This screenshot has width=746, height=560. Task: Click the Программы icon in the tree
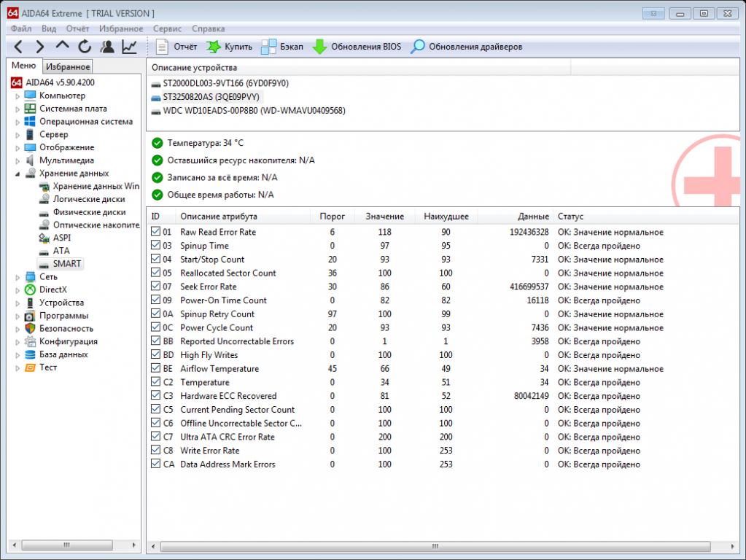tap(30, 316)
